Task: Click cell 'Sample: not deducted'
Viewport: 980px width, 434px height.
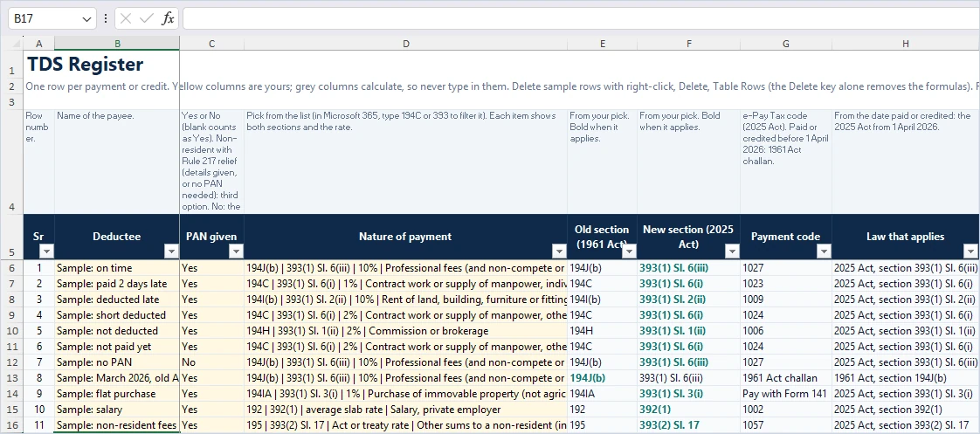Action: pyautogui.click(x=117, y=330)
